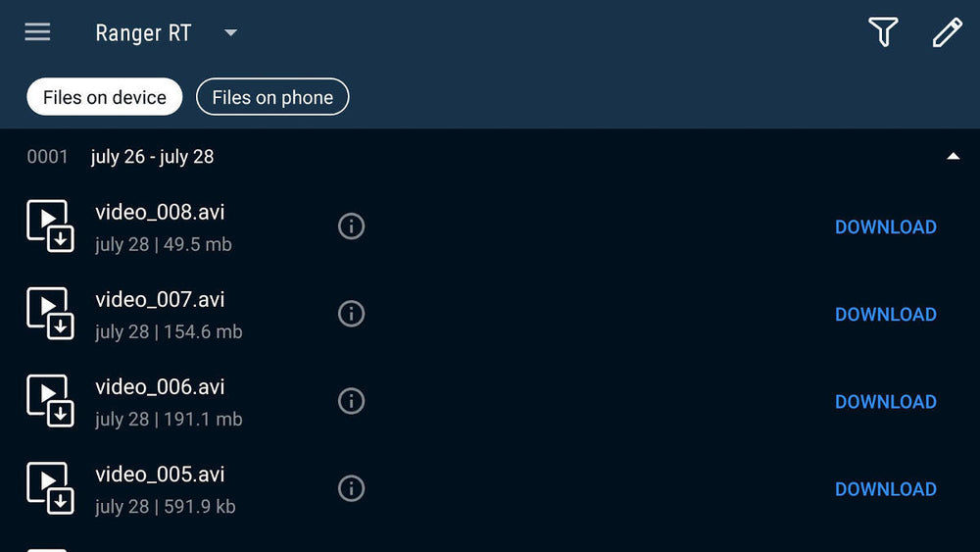Tap the 0001 folder header label
This screenshot has width=980, height=552.
[x=47, y=157]
